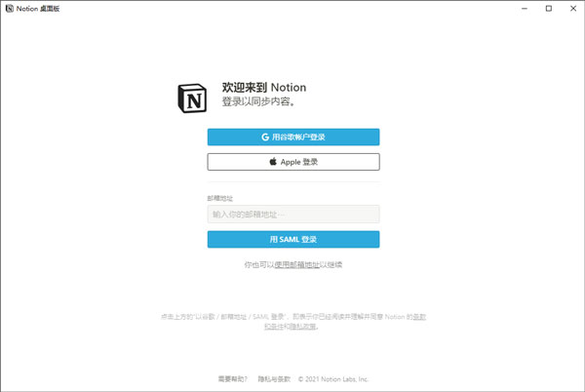Choose the Apple 登录 button
The height and width of the screenshot is (392, 585).
pos(293,162)
